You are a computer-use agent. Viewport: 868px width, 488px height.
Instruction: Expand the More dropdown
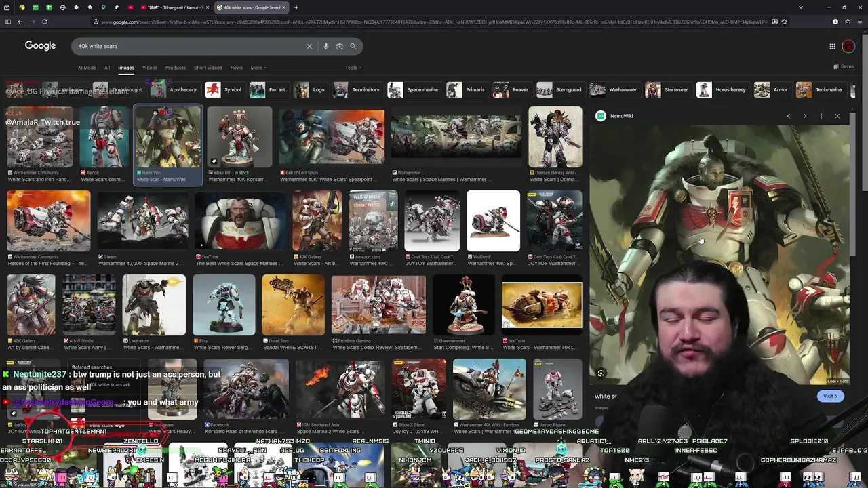click(x=258, y=68)
